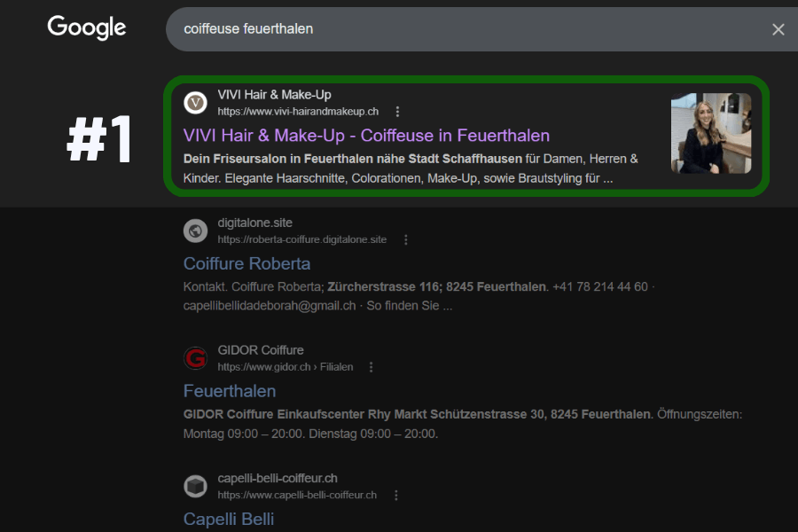Click the digitalone.site globe favicon

click(x=195, y=231)
